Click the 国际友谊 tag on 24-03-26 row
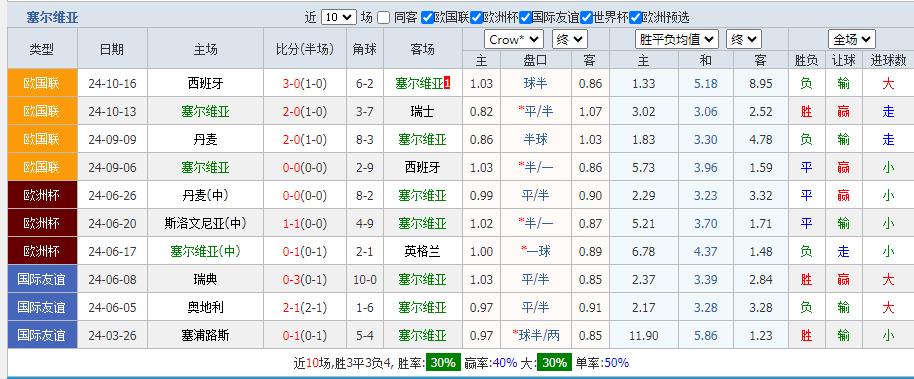Image resolution: width=914 pixels, height=379 pixels. pos(42,335)
